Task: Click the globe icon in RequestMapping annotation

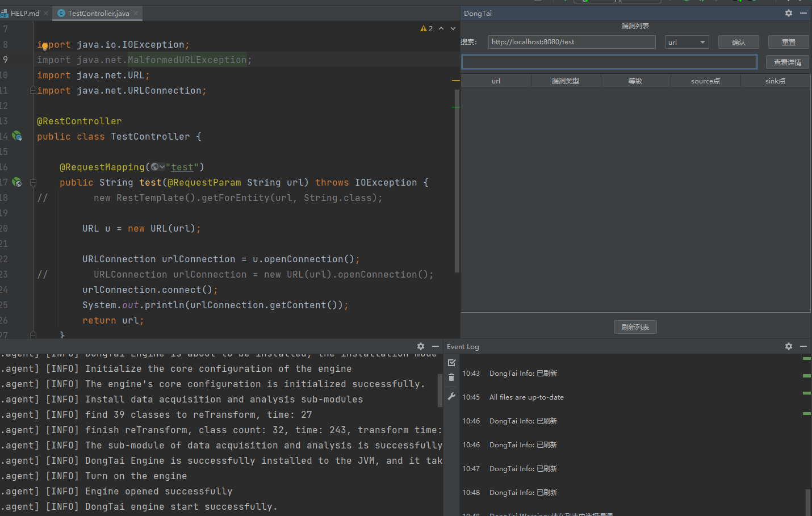Action: (x=154, y=167)
